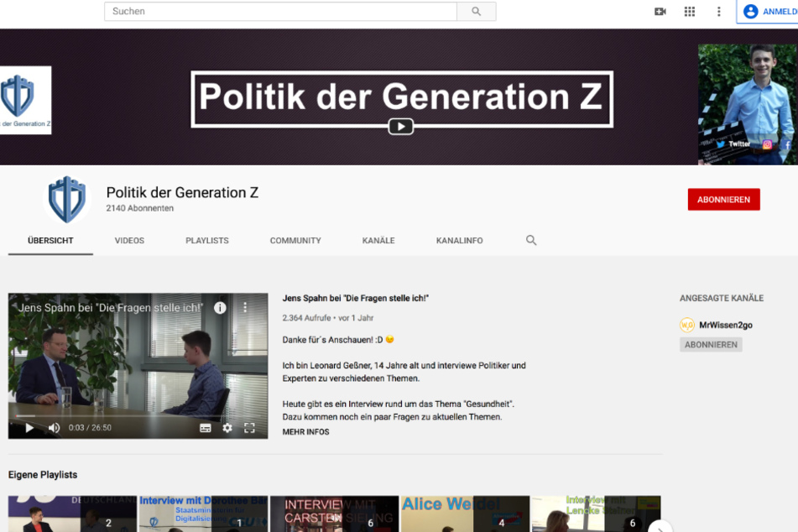This screenshot has height=532, width=798.
Task: Enter fullscreen in the video player
Action: click(249, 428)
